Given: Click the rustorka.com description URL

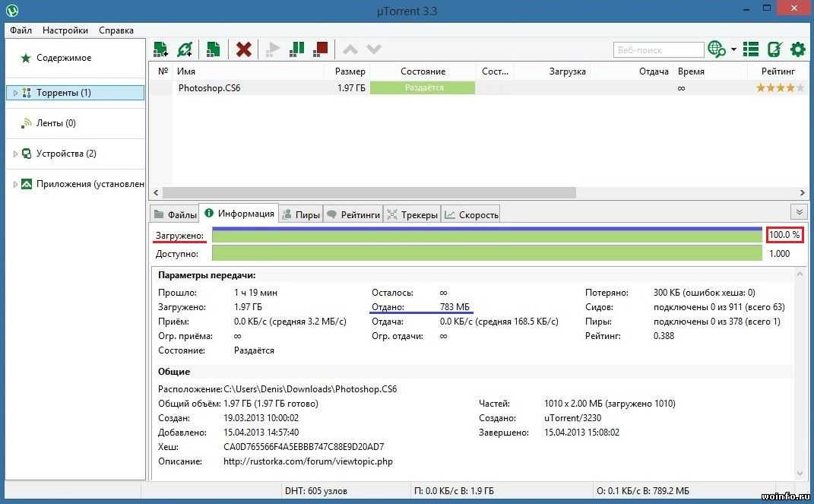Looking at the screenshot, I should pyautogui.click(x=308, y=461).
